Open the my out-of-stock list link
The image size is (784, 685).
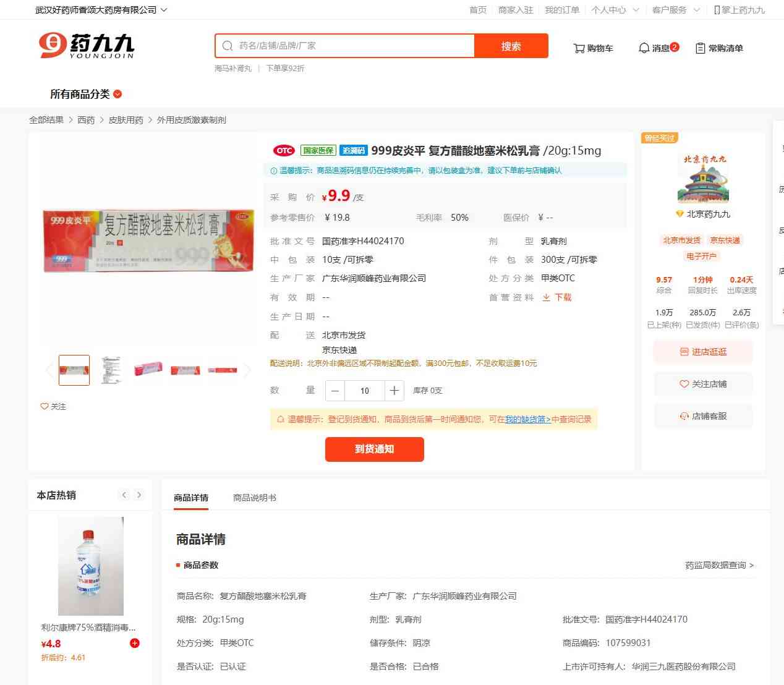528,419
